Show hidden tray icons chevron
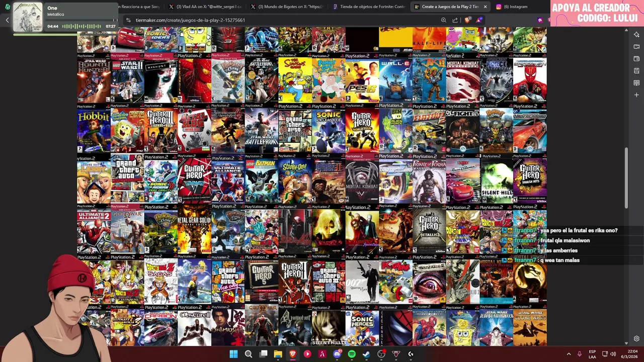The height and width of the screenshot is (362, 644). click(569, 354)
